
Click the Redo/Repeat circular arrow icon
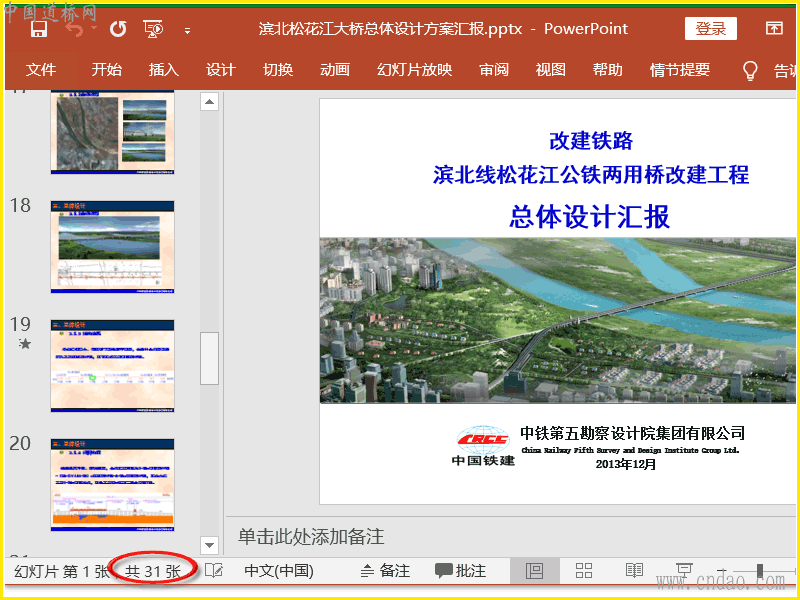click(x=117, y=29)
